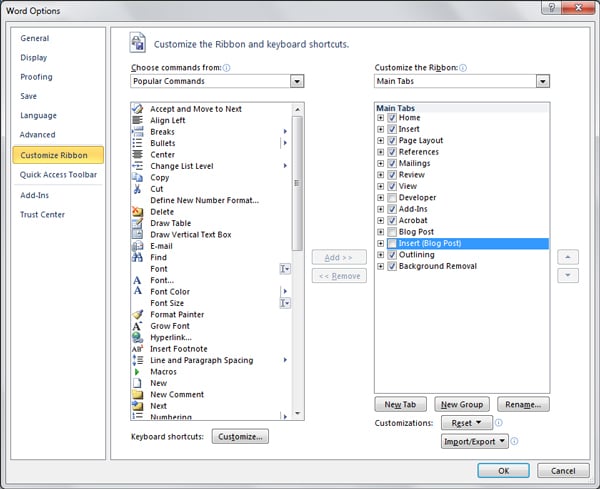Toggle the References checkbox
Image resolution: width=600 pixels, height=489 pixels.
click(392, 152)
